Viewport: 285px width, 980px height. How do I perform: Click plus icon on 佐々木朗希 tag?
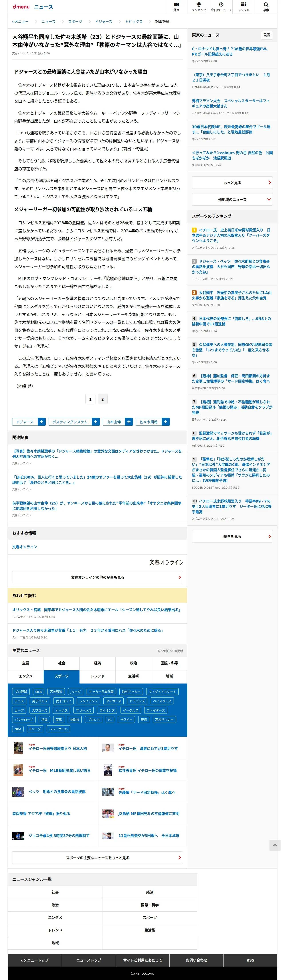[166, 421]
